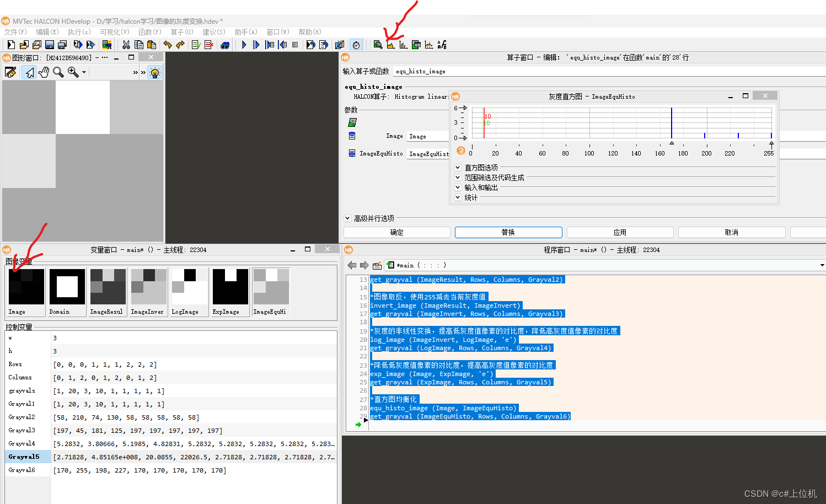
Task: Click the Step over icon
Action: coord(256,45)
